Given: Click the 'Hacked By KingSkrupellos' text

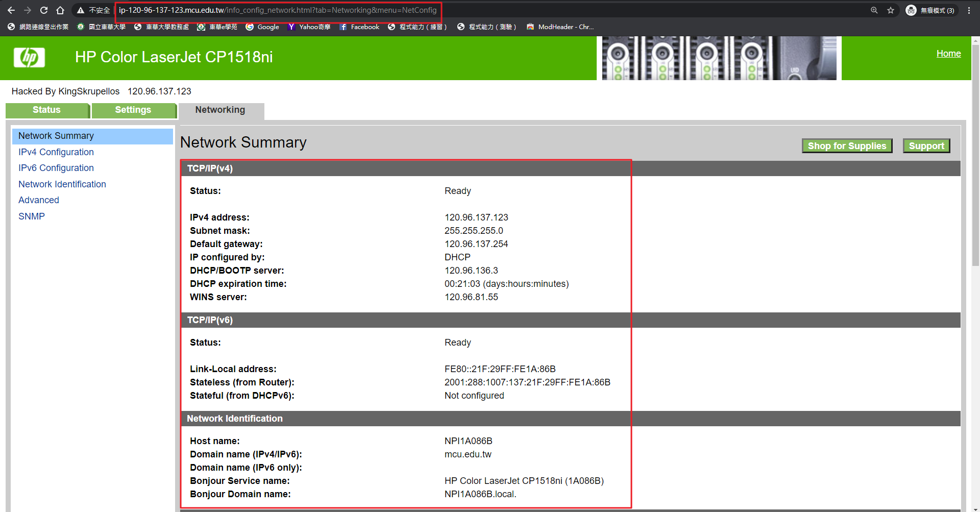Looking at the screenshot, I should (65, 91).
